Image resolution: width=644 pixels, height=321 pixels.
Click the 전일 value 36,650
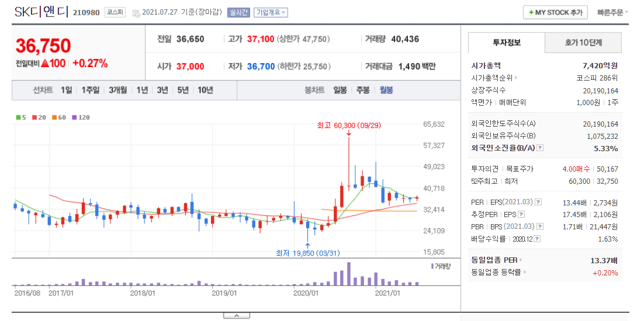coord(190,39)
